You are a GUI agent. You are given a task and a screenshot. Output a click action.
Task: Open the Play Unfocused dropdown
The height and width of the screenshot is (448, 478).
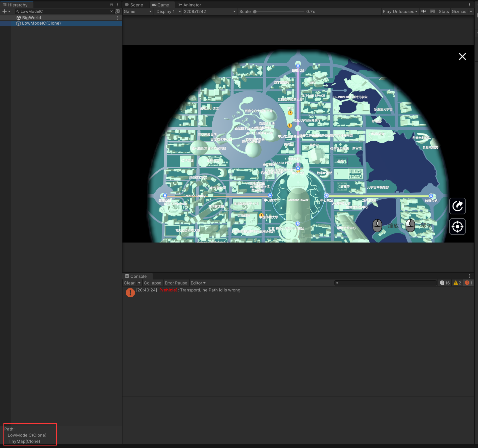(x=400, y=11)
